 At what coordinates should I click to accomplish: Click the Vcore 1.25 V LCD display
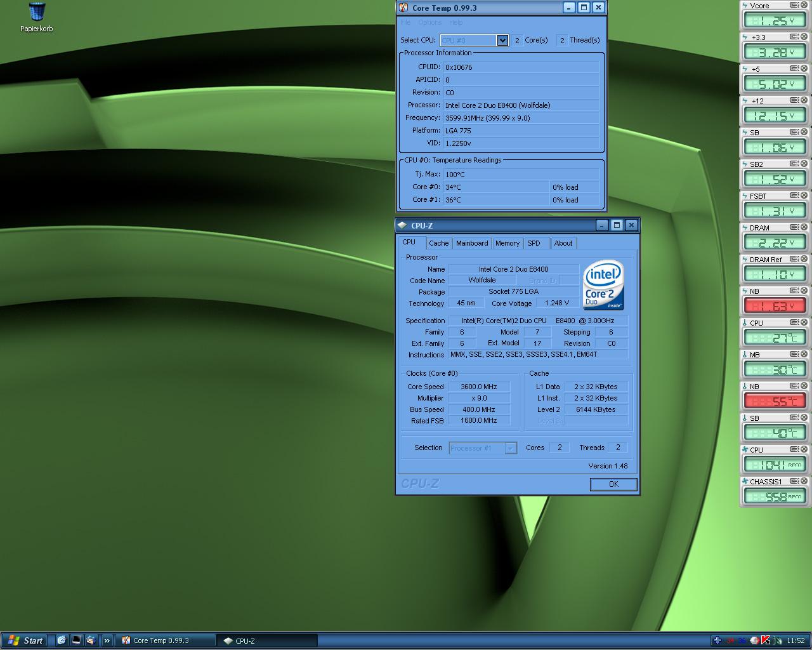pyautogui.click(x=774, y=20)
